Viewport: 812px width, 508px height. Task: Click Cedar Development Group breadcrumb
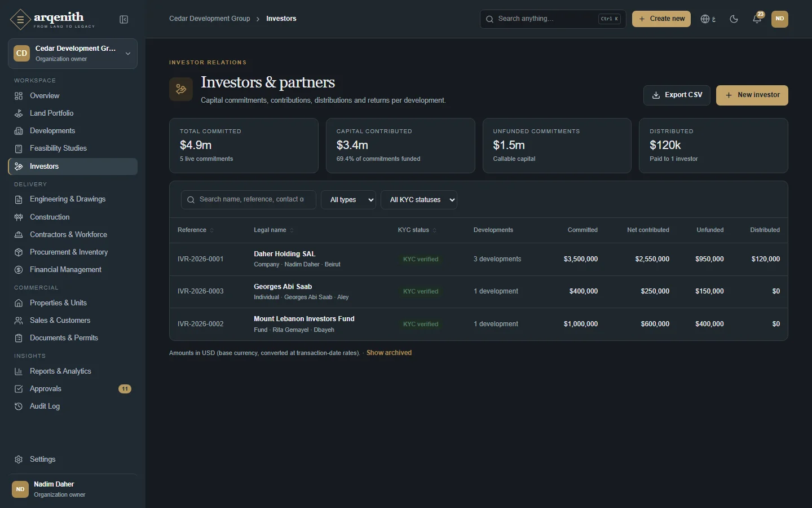point(210,19)
